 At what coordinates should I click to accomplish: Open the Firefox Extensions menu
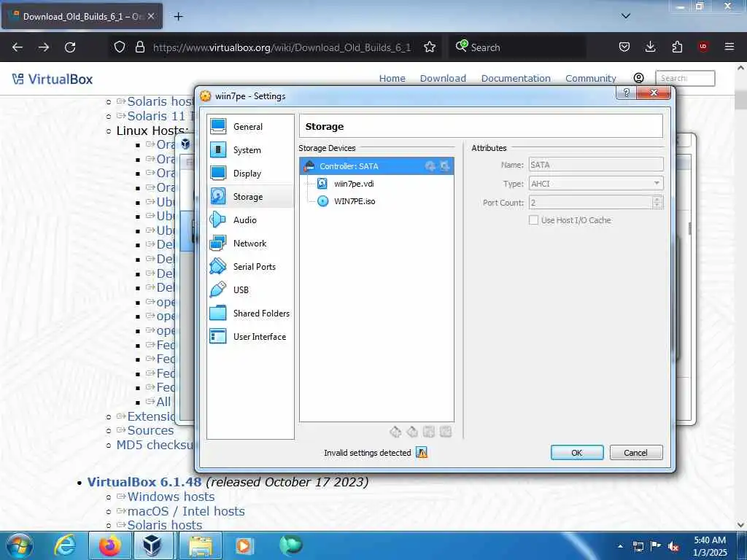point(677,47)
